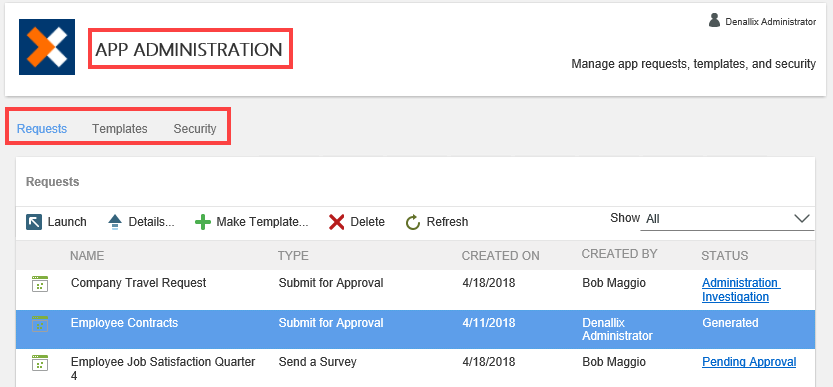Select the Company Travel Request name
Viewport: 833px width, 387px height.
click(x=139, y=283)
